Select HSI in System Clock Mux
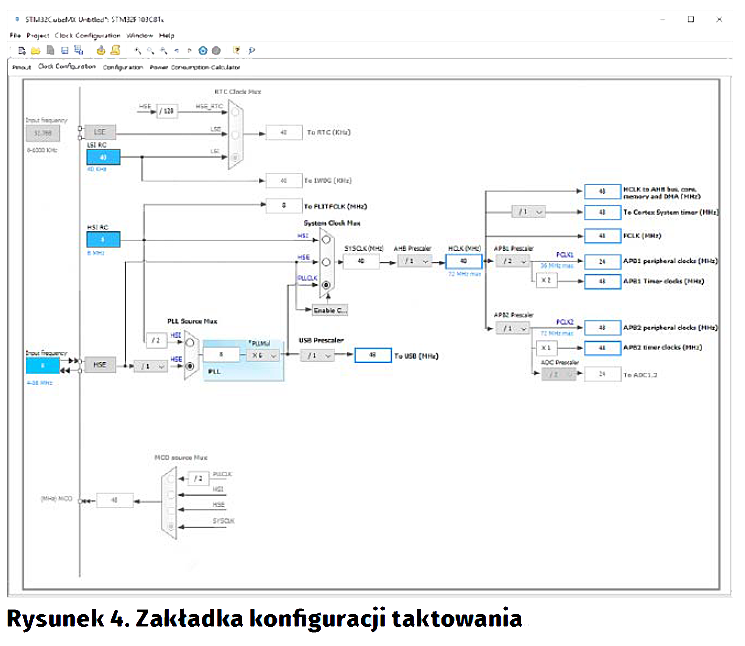 coord(325,236)
